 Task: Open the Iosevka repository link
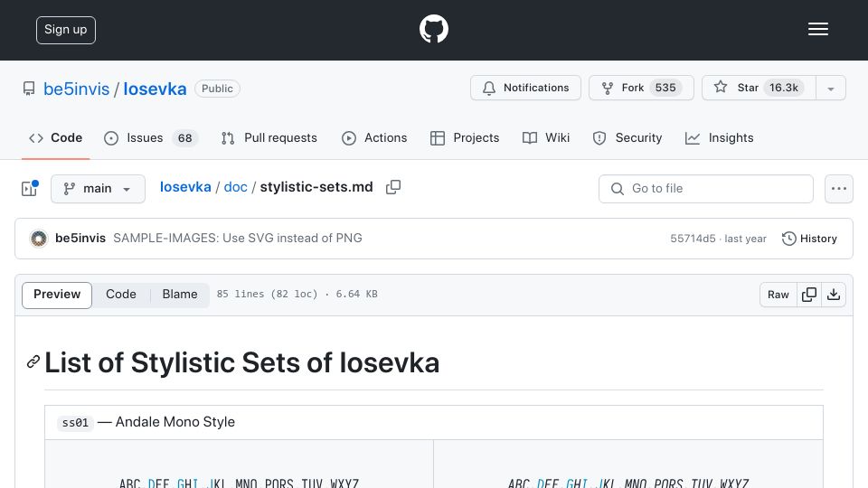coord(155,89)
